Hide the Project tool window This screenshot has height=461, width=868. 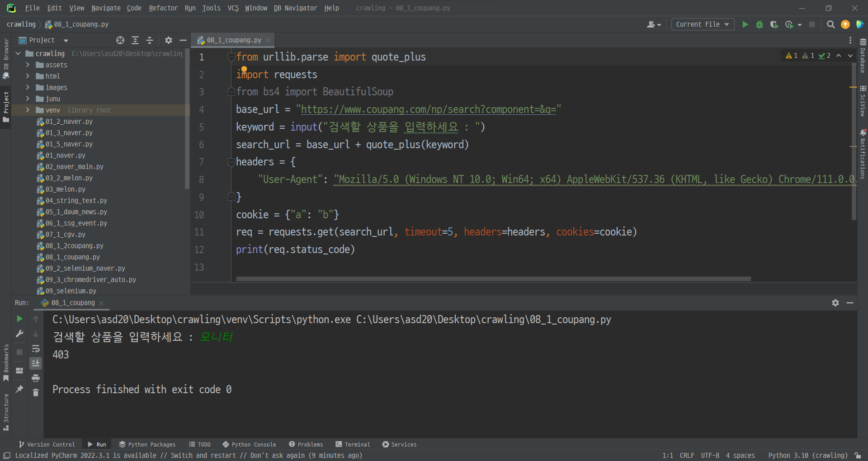(x=183, y=40)
